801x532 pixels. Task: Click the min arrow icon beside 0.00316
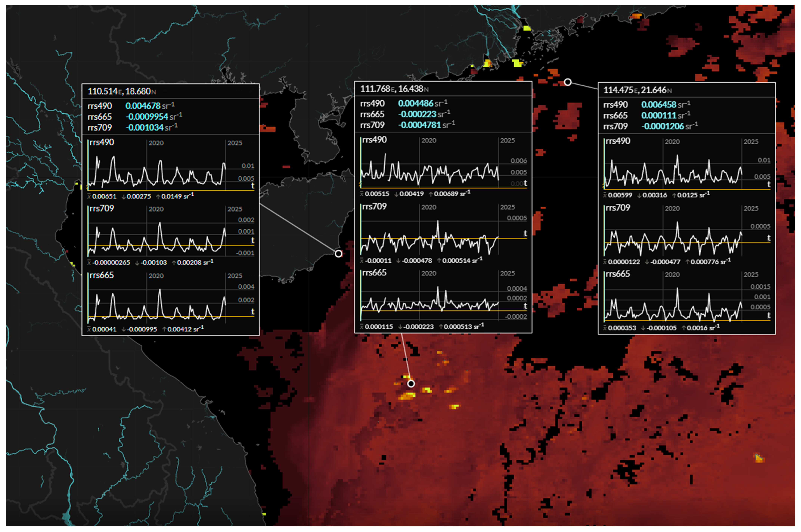pyautogui.click(x=639, y=195)
